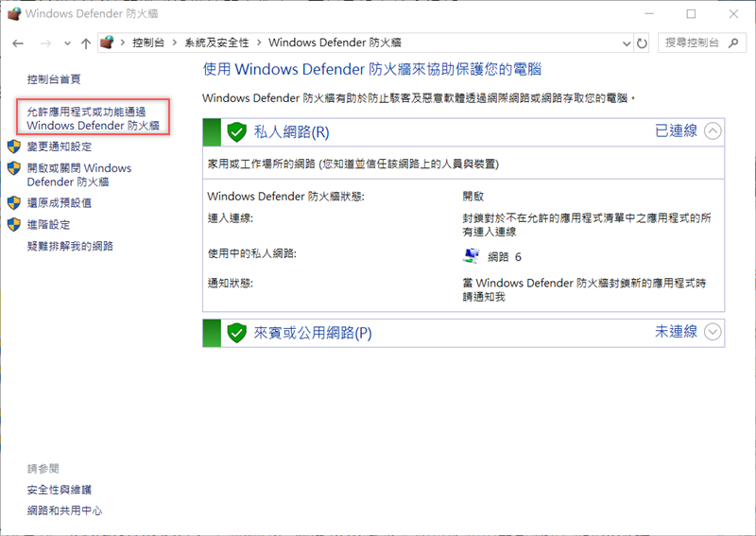Viewport: 756px width, 536px height.
Task: Click 開啟 firewall status value
Action: [473, 197]
